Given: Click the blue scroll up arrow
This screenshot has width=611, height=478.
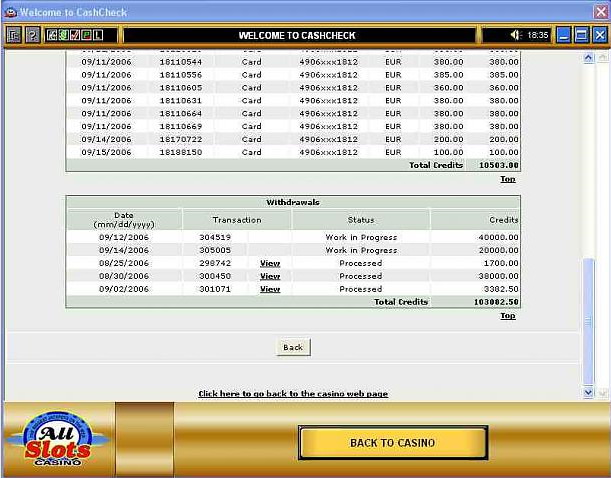Looking at the screenshot, I should coord(588,58).
